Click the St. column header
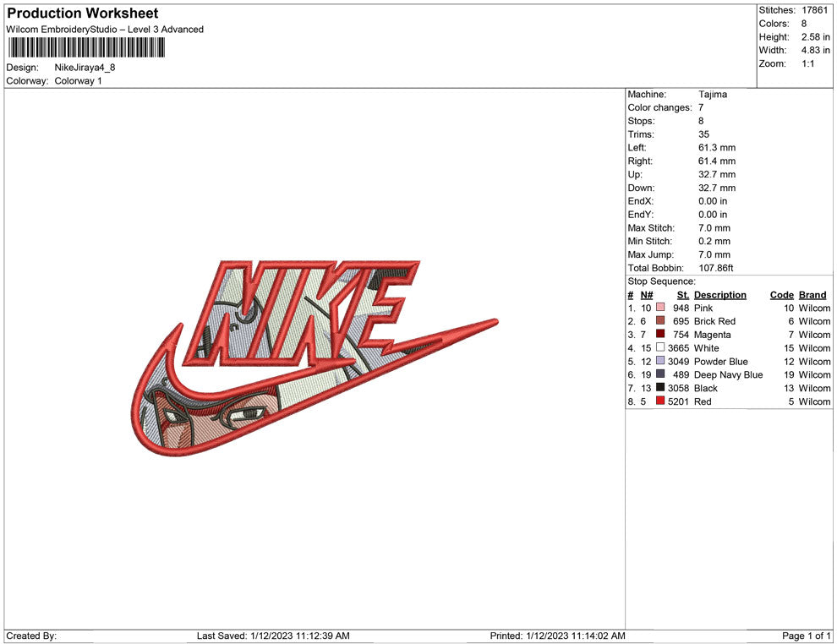The height and width of the screenshot is (644, 837). (x=683, y=294)
